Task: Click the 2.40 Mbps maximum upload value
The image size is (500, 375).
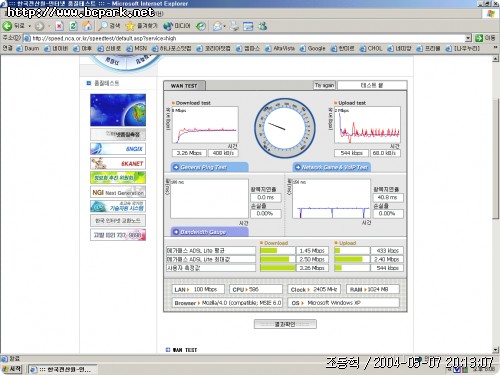Action: (387, 259)
